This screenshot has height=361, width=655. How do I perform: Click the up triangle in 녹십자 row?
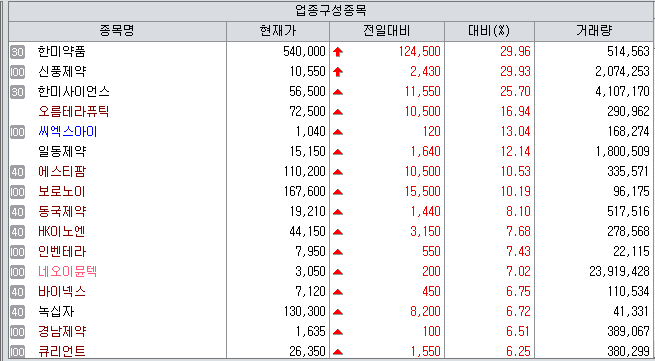pos(338,312)
